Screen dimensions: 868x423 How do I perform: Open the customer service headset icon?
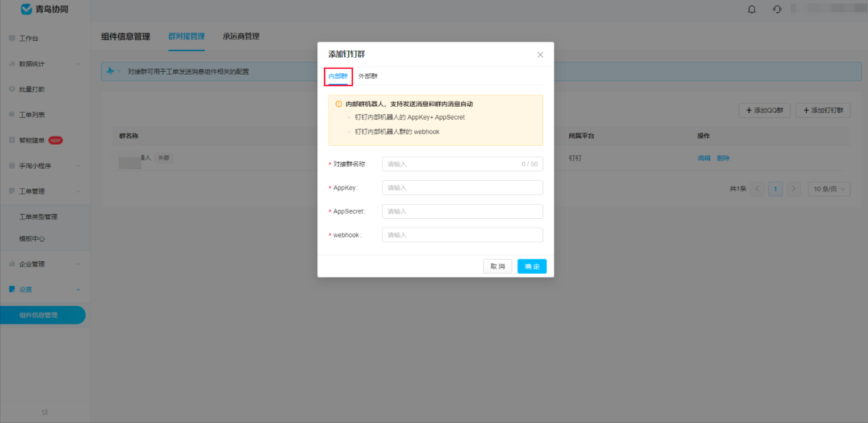(x=777, y=9)
